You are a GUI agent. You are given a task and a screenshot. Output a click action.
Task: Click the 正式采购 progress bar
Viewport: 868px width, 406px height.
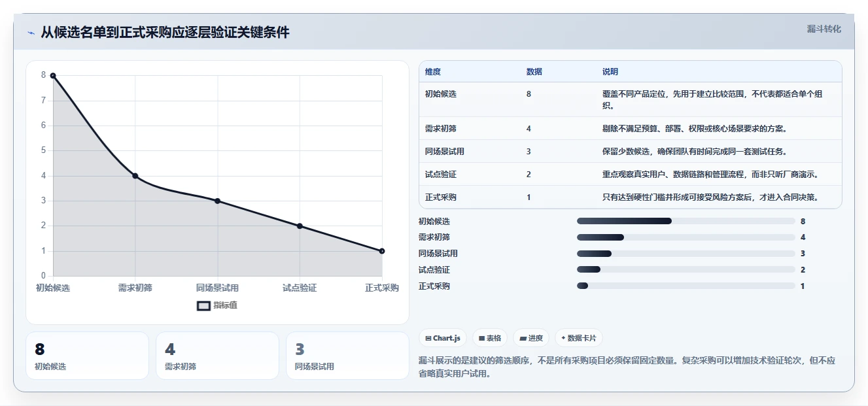pos(686,286)
